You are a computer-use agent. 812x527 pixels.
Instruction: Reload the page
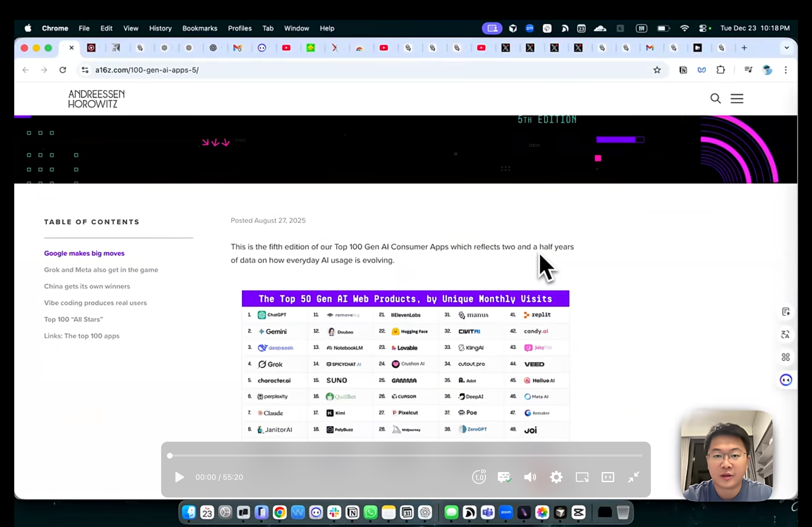(x=63, y=70)
